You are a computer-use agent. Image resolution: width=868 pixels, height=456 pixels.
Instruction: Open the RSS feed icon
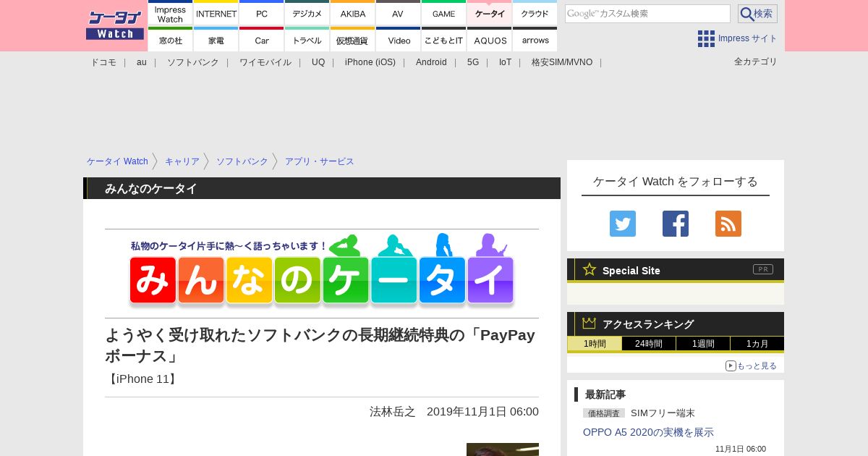[728, 224]
